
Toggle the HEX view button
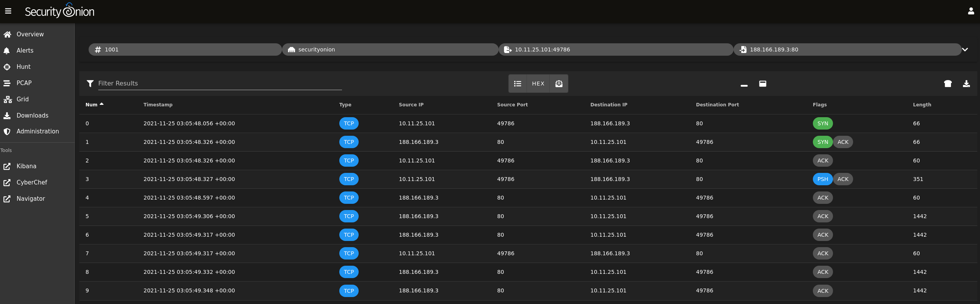point(538,84)
